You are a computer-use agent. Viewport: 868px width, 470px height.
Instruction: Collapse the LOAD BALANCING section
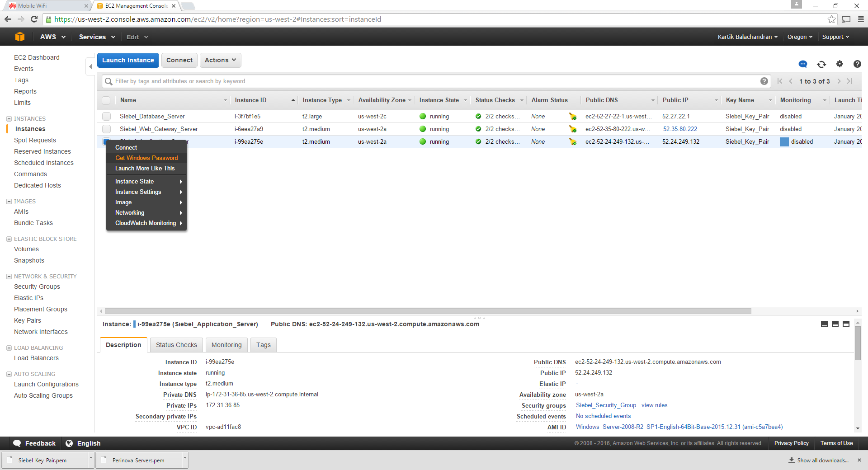point(9,348)
